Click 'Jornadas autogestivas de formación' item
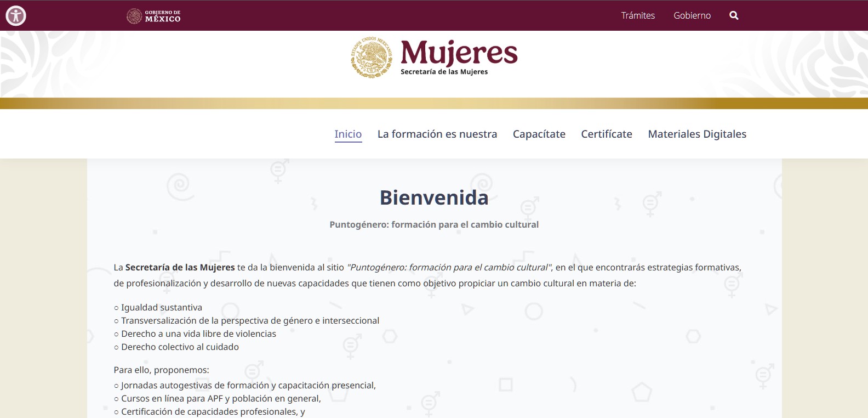Screen dimensions: 868x418 (x=245, y=385)
